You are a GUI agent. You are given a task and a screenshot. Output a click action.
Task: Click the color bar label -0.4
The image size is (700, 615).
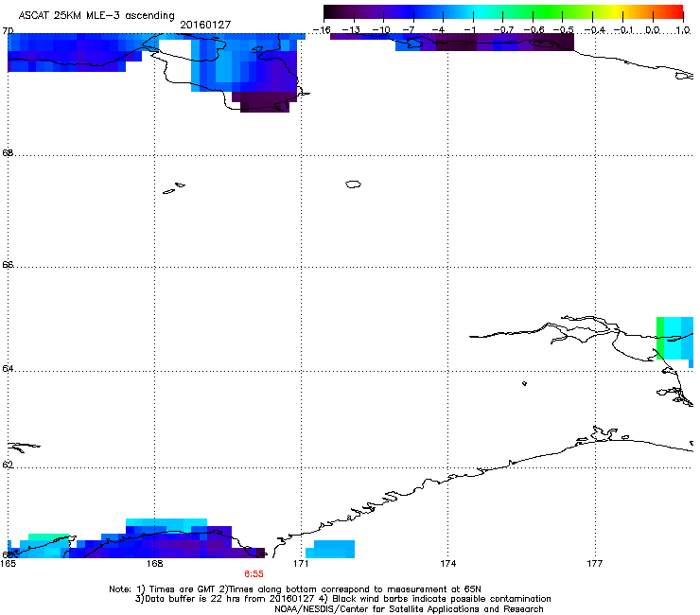[x=594, y=30]
